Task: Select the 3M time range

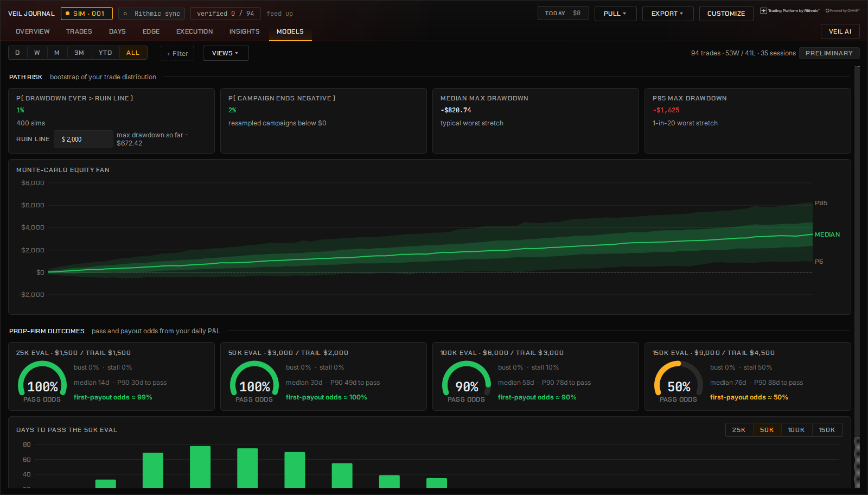Action: pyautogui.click(x=79, y=53)
